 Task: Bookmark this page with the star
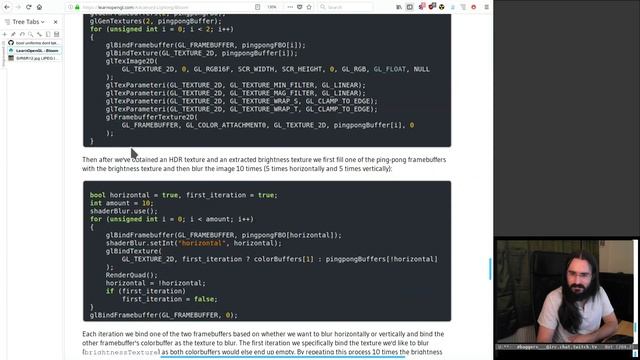(309, 7)
